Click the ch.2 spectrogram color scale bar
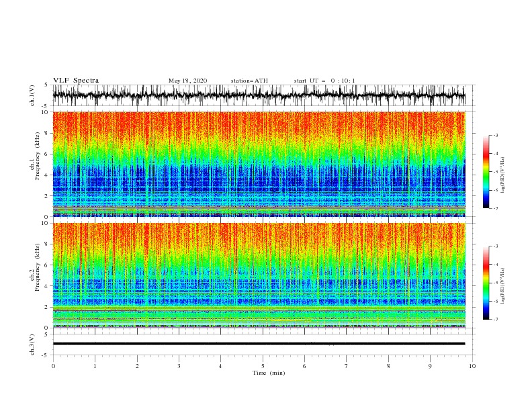Screen dimensions: 532x411 point(486,283)
